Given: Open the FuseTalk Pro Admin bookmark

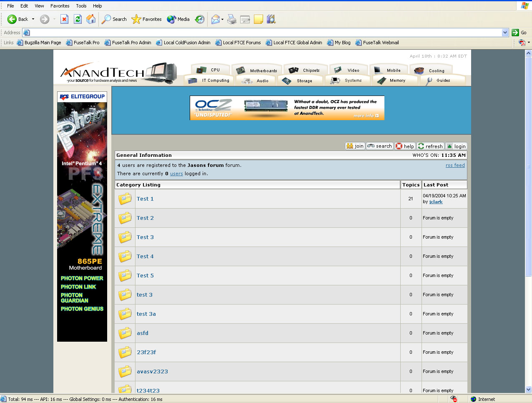Looking at the screenshot, I should pyautogui.click(x=128, y=43).
